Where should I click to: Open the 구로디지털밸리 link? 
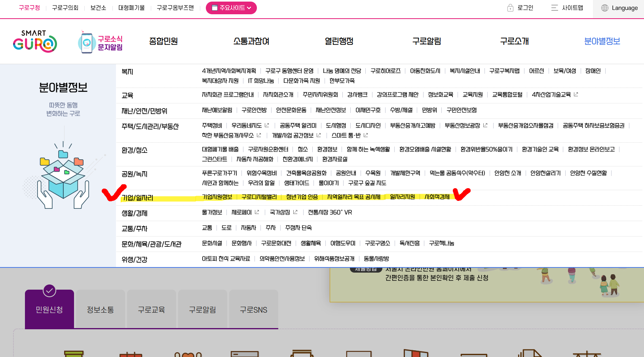coord(259,197)
